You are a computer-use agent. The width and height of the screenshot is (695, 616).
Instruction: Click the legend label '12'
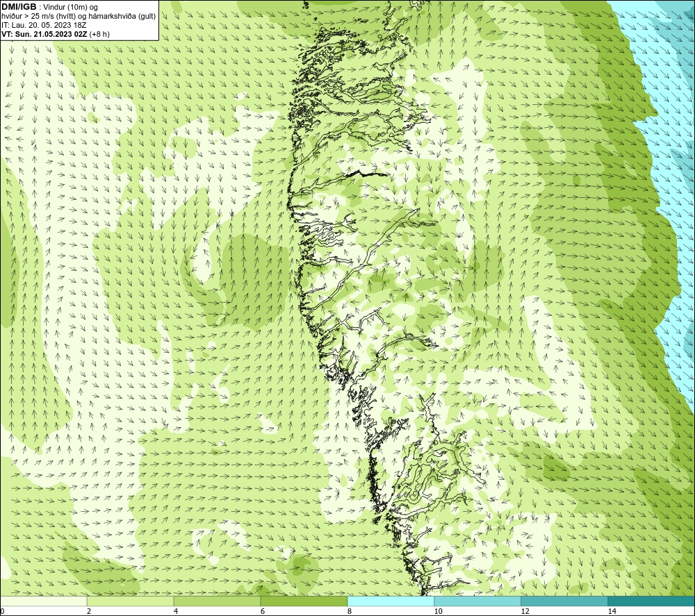[x=525, y=611]
